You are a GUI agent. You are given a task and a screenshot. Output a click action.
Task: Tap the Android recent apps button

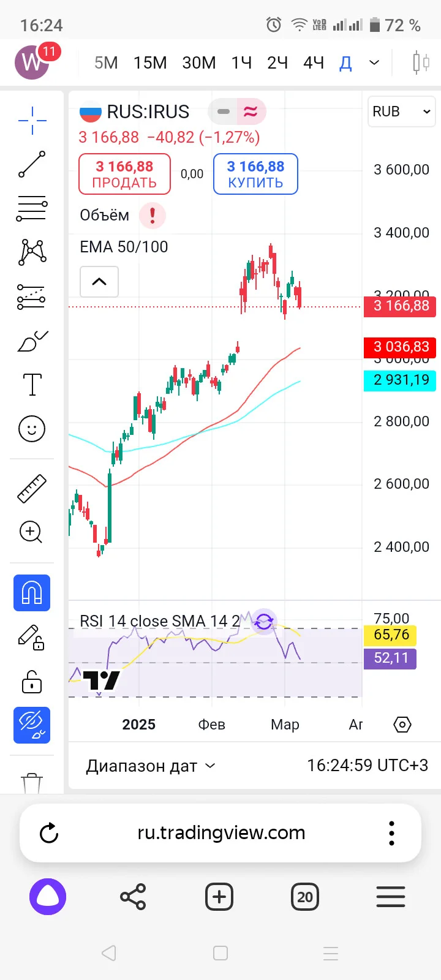point(331,953)
